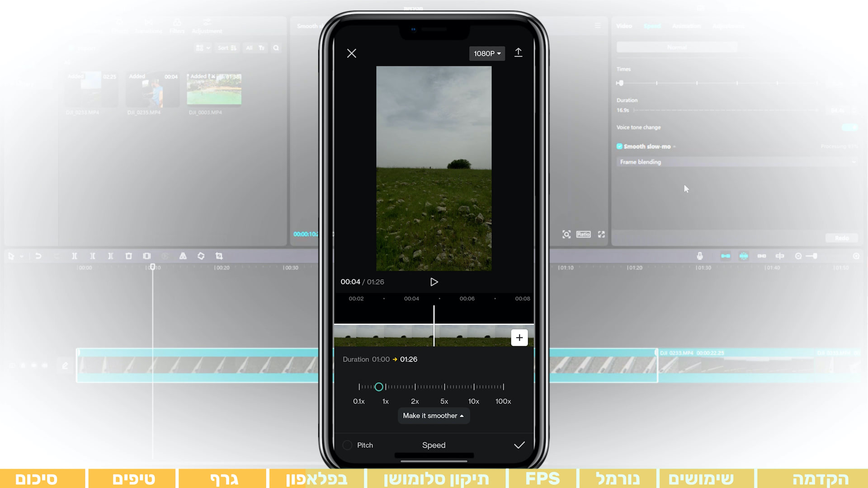This screenshot has height=488, width=868.
Task: Select the delete clip icon
Action: click(129, 256)
